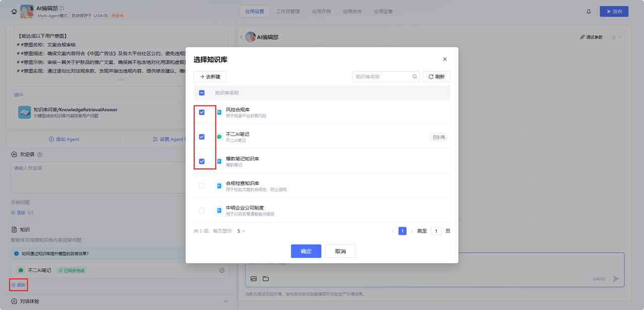Click the drag handle below the prompt text
Image resolution: width=644 pixels, height=310 pixels.
click(121, 79)
